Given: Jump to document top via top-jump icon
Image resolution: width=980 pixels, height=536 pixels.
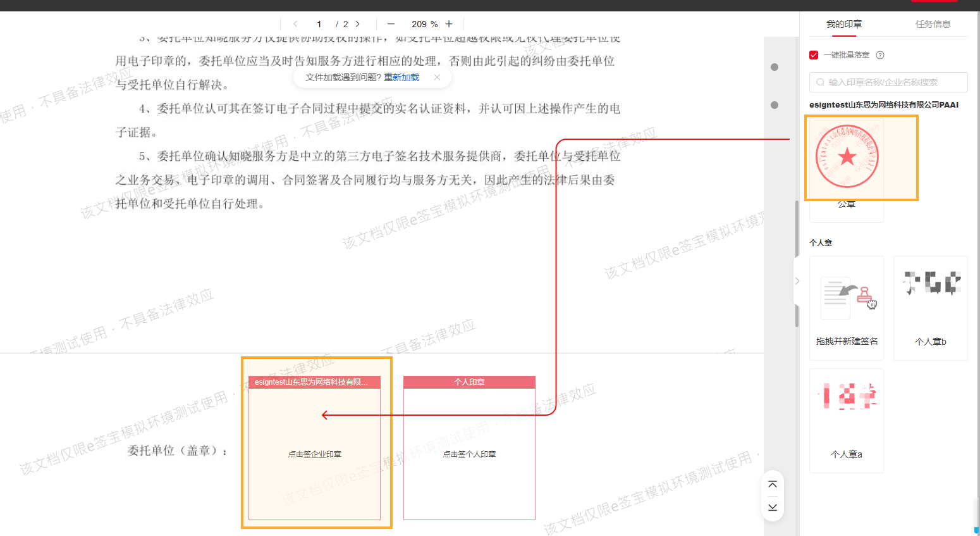Looking at the screenshot, I should 772,483.
